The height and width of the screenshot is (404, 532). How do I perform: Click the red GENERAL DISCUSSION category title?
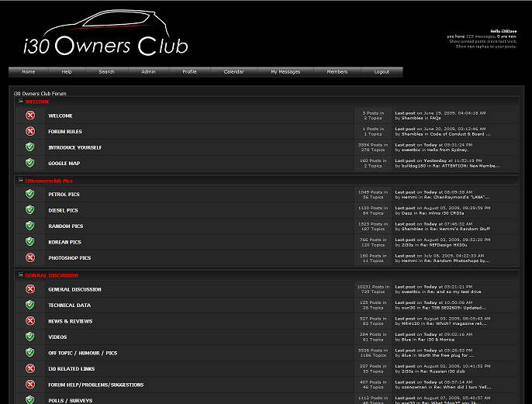point(51,275)
